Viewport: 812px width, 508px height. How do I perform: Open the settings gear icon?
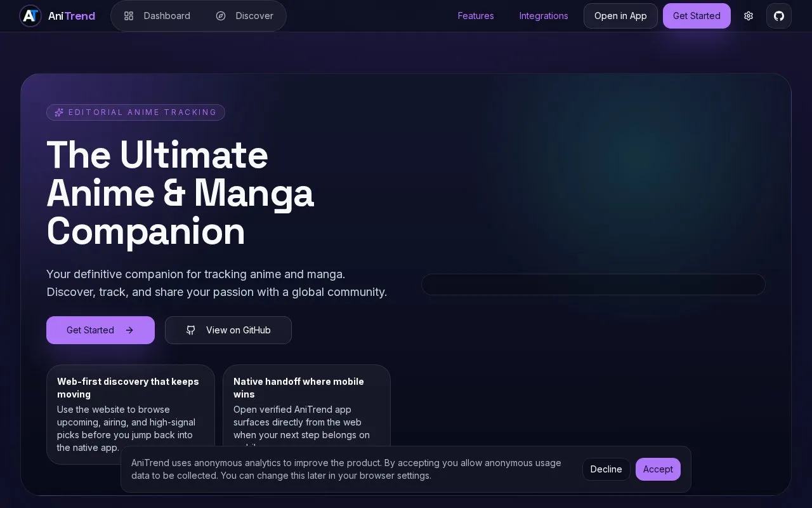coord(749,16)
